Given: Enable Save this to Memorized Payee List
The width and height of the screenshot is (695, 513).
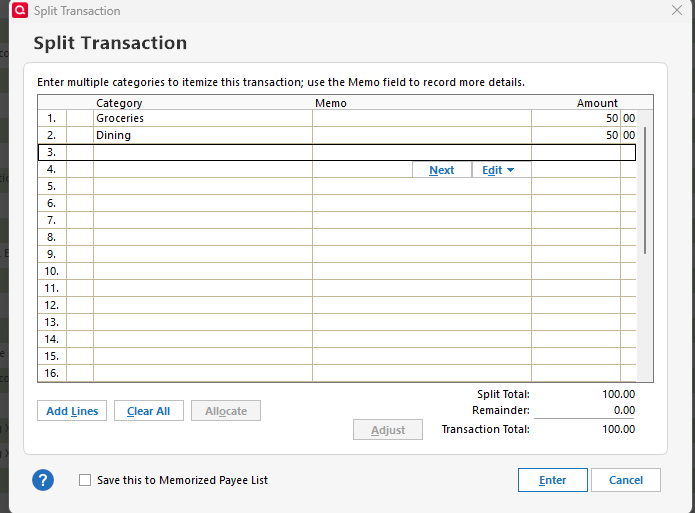Looking at the screenshot, I should (x=85, y=480).
